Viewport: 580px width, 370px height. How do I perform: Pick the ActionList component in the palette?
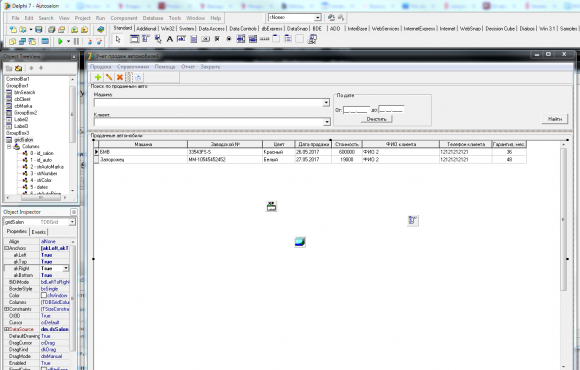pos(312,39)
